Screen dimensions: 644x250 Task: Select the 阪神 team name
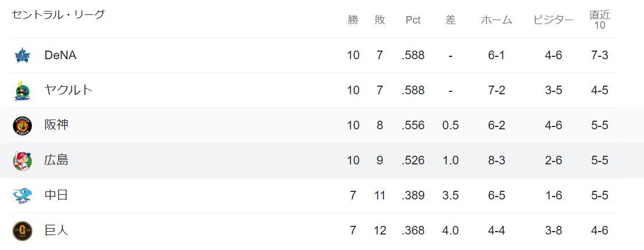[x=56, y=125]
